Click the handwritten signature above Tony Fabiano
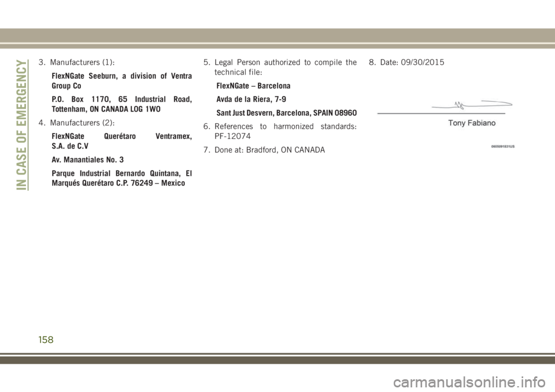 tap(472, 105)
